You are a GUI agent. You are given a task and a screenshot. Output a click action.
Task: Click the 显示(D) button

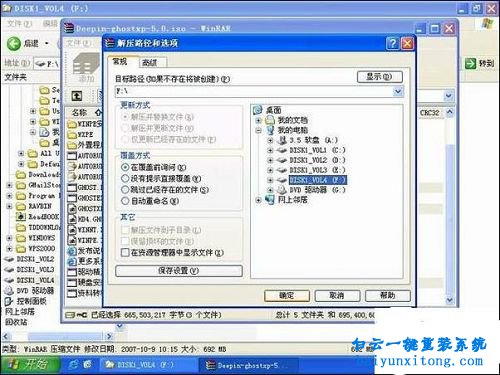(x=379, y=77)
